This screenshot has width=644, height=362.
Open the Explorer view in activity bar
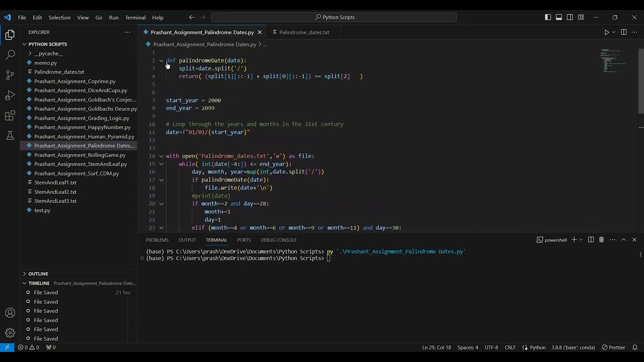10,35
